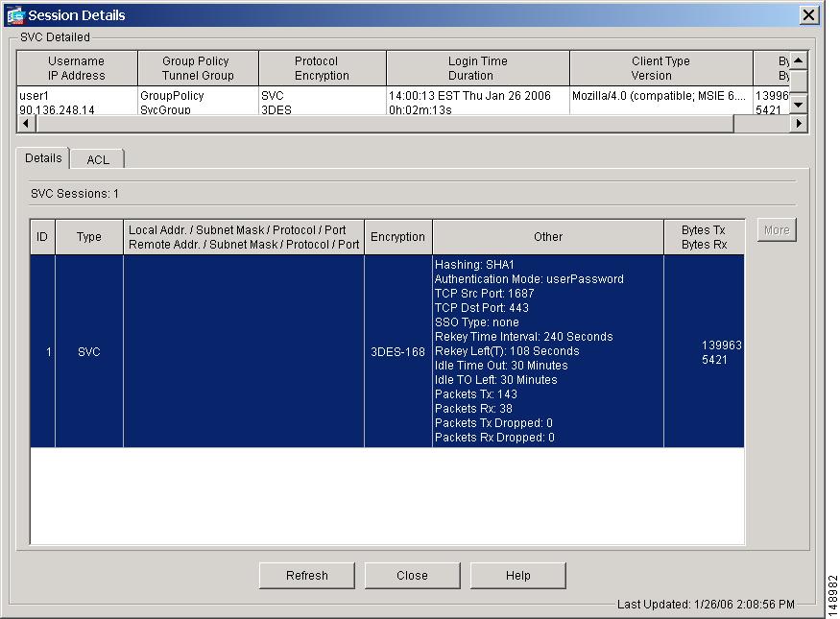Click TCP Dst Port: 443 text
The image size is (840, 619).
482,308
